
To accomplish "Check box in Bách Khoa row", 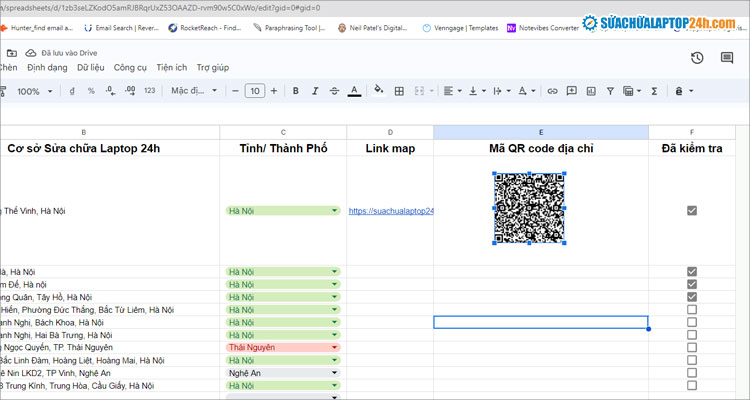I will click(x=692, y=322).
